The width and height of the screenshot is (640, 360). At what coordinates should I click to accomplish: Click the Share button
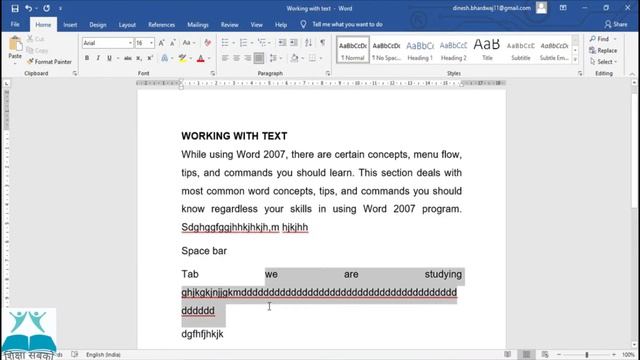(x=616, y=24)
